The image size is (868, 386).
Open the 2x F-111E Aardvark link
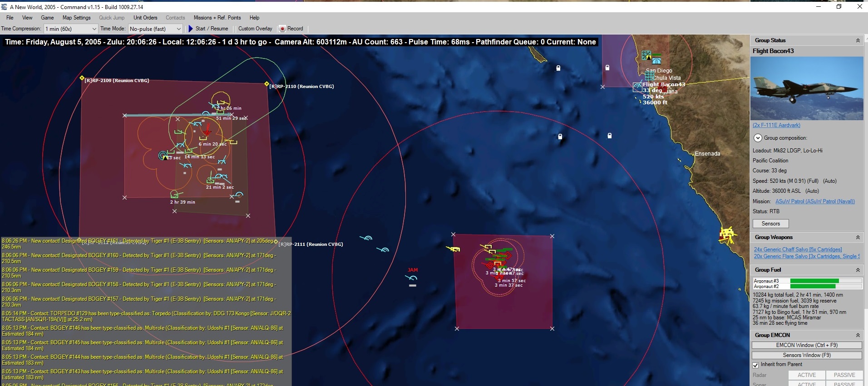tap(776, 125)
